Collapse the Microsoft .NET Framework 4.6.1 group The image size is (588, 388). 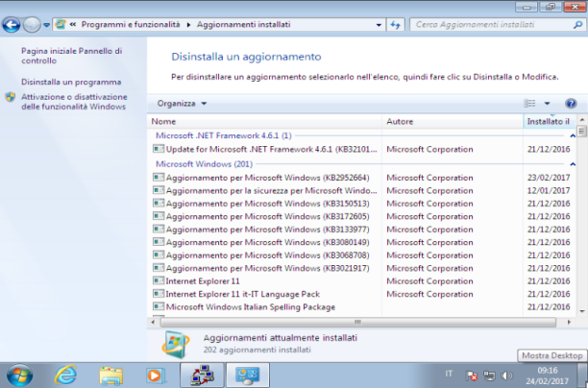573,135
